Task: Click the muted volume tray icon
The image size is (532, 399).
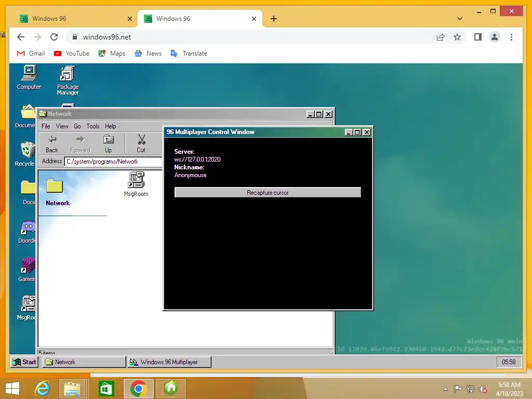Action: (x=483, y=389)
